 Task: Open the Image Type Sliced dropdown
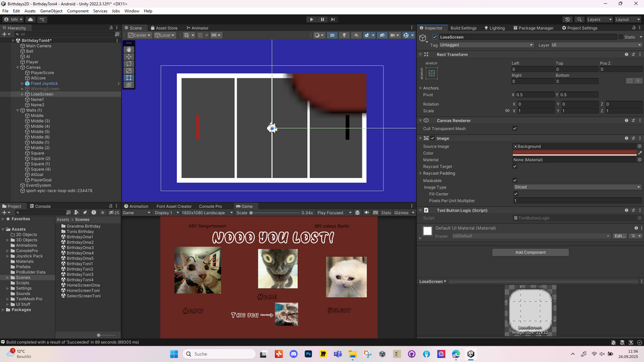click(577, 187)
